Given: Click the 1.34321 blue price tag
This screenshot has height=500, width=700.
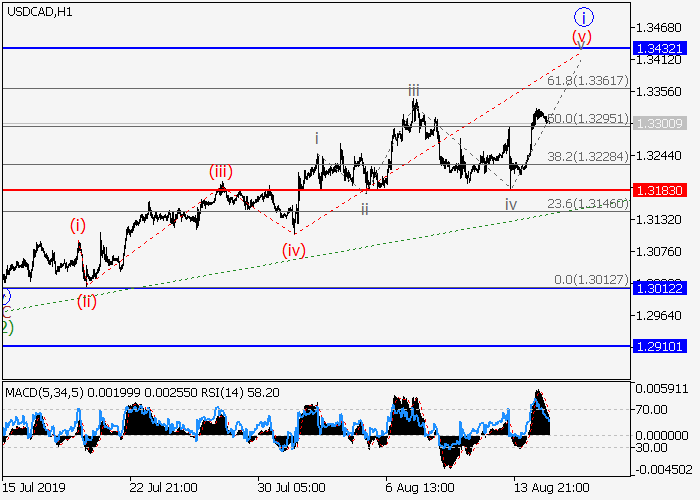Looking at the screenshot, I should (x=660, y=48).
